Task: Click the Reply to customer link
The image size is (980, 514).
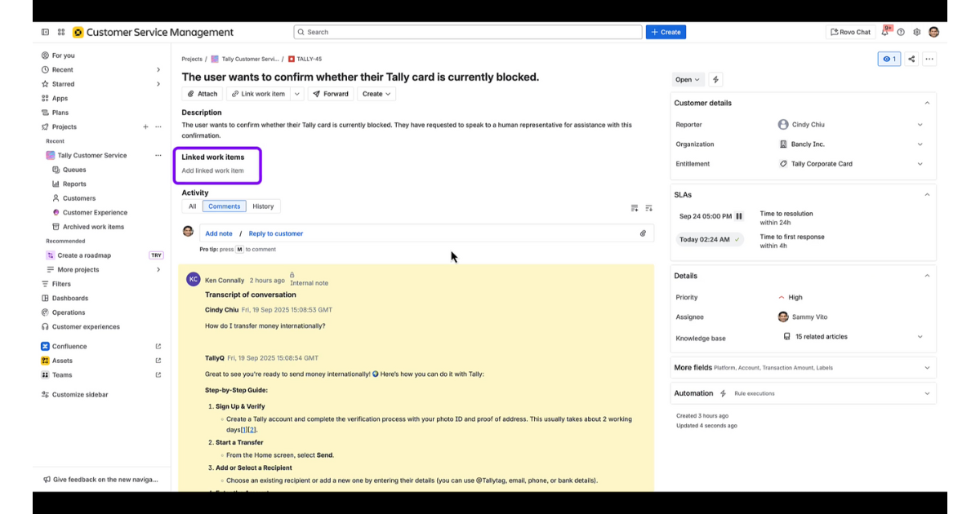Action: (x=275, y=233)
